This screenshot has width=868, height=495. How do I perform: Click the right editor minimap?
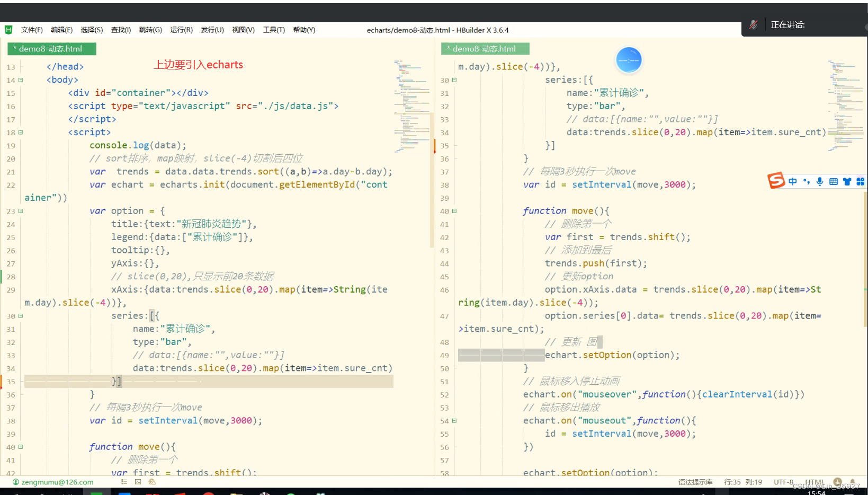click(x=846, y=106)
